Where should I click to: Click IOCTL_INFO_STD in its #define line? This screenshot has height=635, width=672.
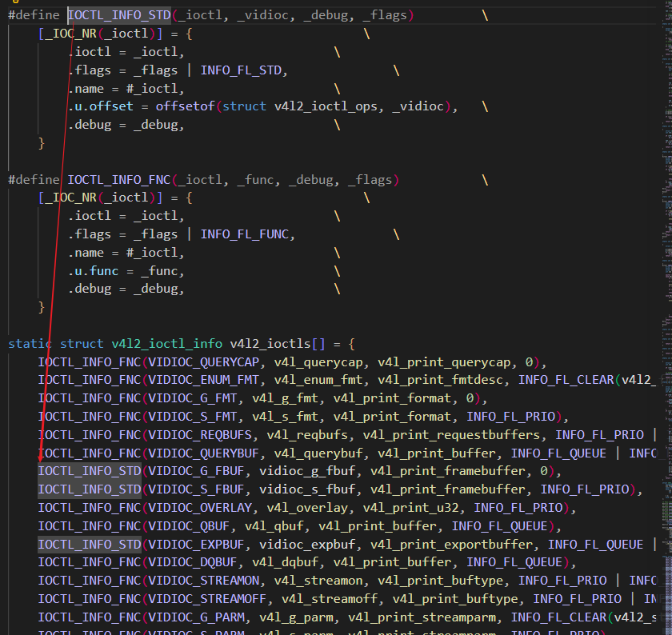pos(119,15)
